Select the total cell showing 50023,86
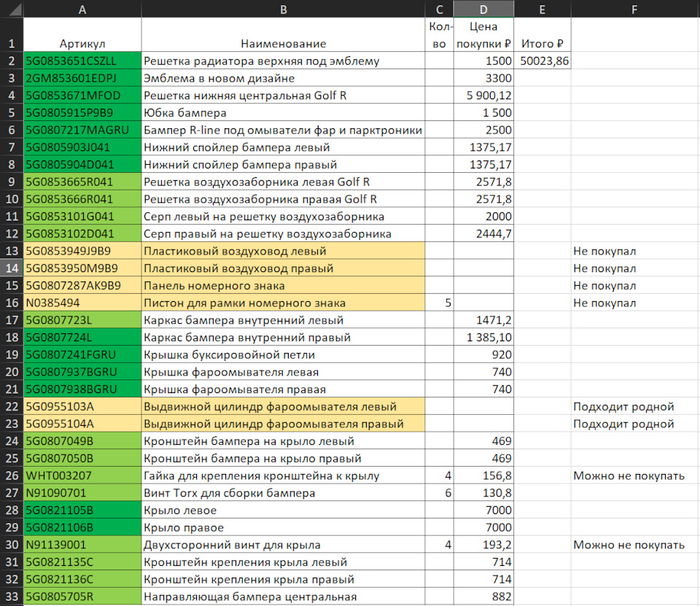This screenshot has width=700, height=606. (x=542, y=61)
